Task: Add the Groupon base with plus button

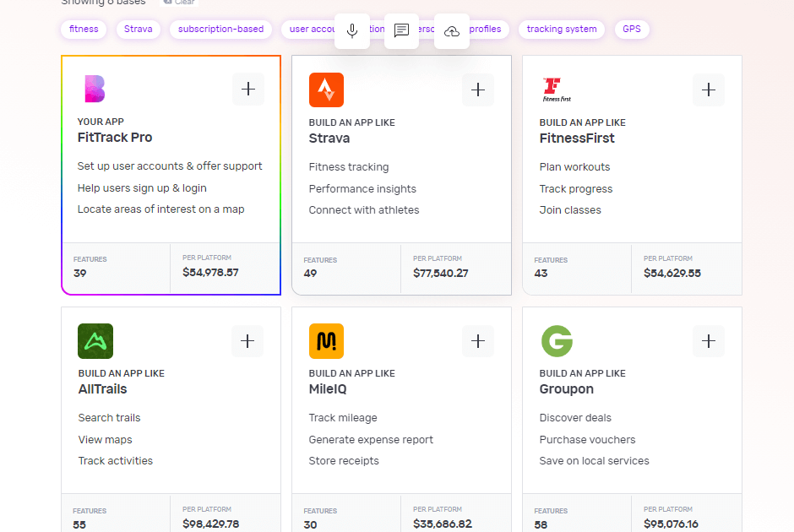Action: click(x=709, y=341)
